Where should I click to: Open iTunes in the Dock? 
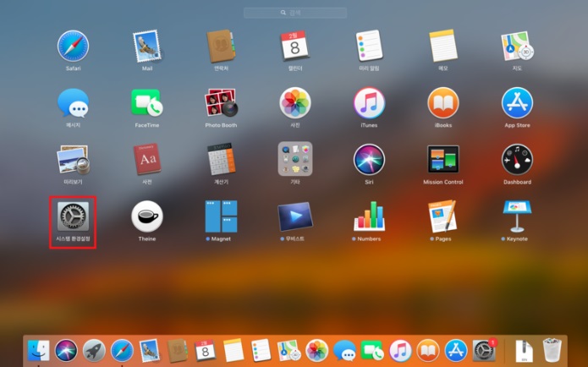click(400, 350)
